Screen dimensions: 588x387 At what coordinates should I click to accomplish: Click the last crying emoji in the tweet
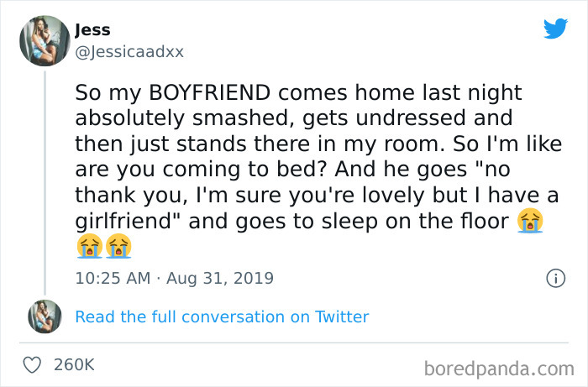click(x=118, y=248)
